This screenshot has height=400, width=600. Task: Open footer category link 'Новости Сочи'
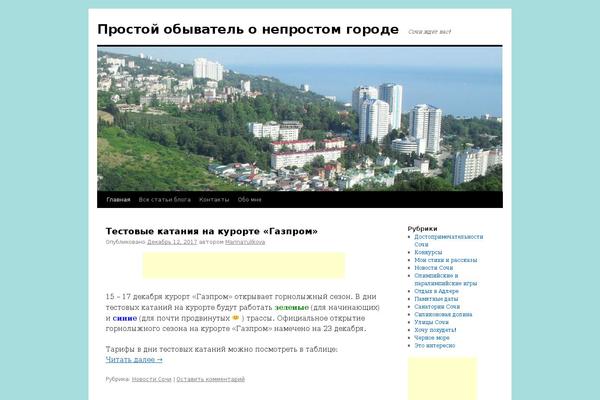[152, 379]
